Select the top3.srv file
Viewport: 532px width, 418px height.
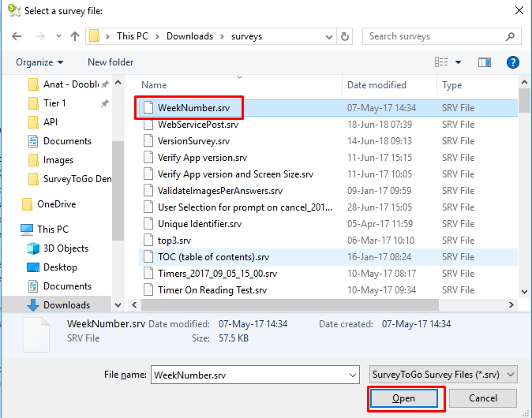328,241
